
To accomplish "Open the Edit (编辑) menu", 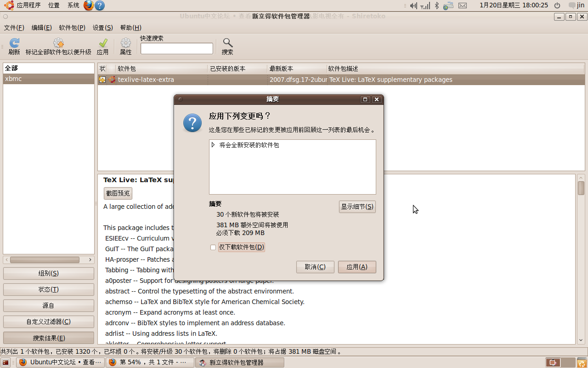I will tap(41, 28).
